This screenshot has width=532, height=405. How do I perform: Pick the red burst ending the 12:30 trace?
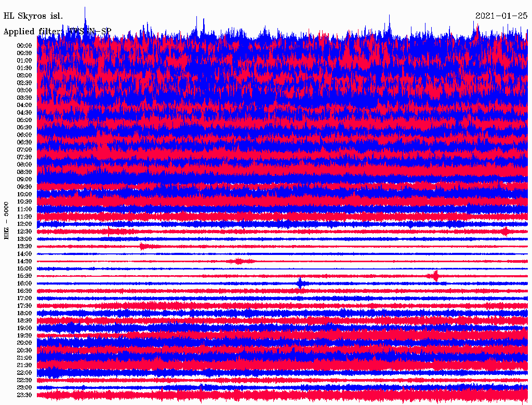[x=505, y=231]
